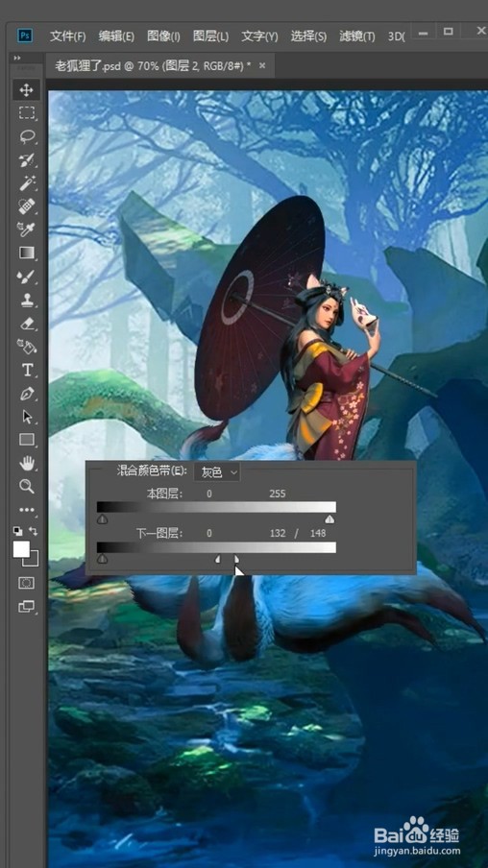The height and width of the screenshot is (868, 488).
Task: Open the 滤镜(T) menu
Action: [x=356, y=36]
